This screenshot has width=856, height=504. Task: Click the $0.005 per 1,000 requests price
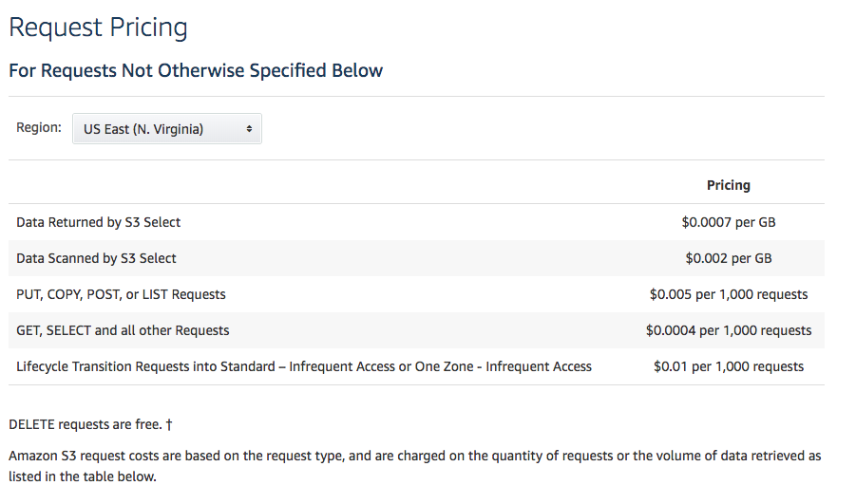tap(728, 294)
